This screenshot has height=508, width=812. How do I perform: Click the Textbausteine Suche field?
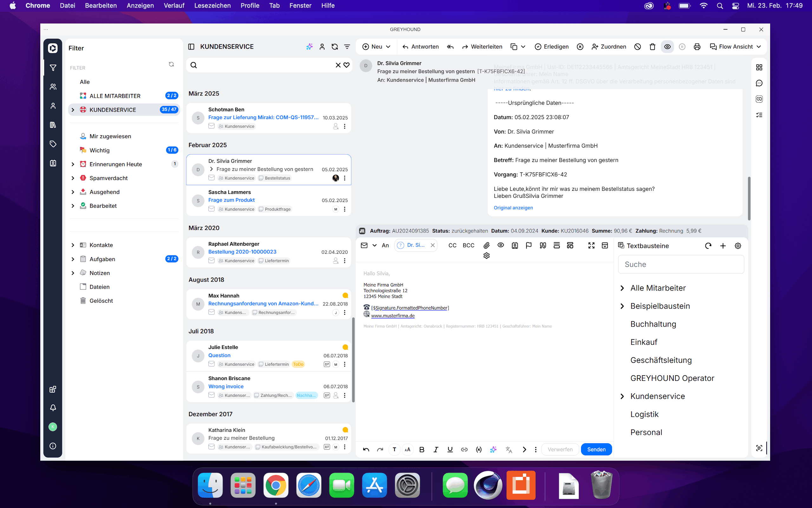click(x=681, y=264)
